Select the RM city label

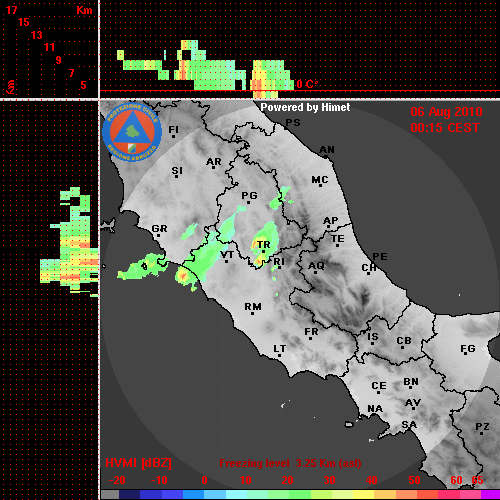point(253,307)
